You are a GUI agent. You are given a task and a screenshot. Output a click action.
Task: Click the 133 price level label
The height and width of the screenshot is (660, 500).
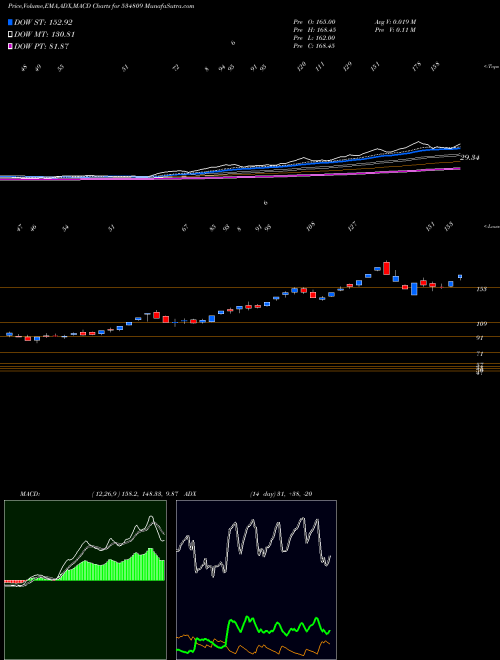[481, 289]
